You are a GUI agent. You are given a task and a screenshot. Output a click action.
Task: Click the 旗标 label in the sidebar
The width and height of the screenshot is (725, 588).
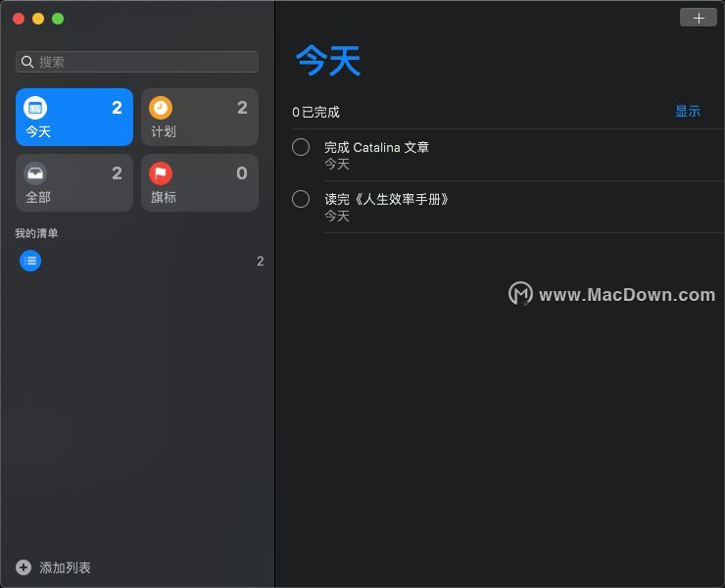(x=164, y=198)
